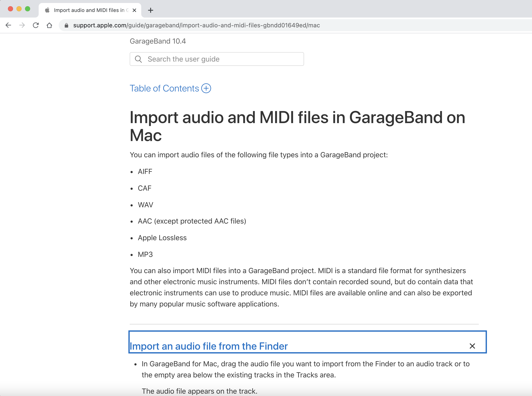Image resolution: width=532 pixels, height=396 pixels.
Task: Reload the page with refresh icon
Action: point(36,25)
